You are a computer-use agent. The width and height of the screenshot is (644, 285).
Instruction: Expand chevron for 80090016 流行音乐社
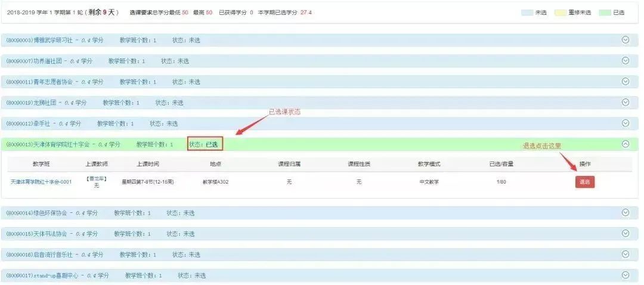(626, 254)
